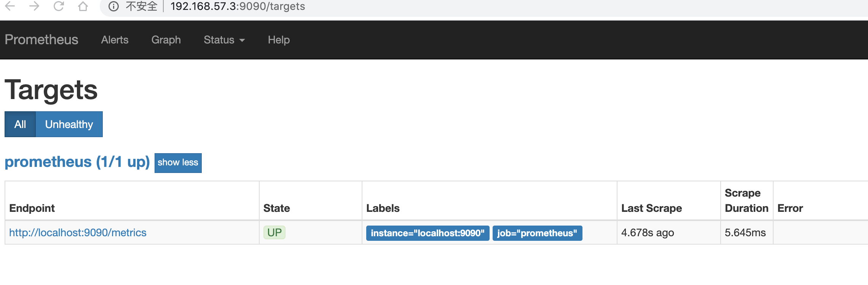Click the green UP state badge
Viewport: 868px width, 285px height.
pos(274,232)
